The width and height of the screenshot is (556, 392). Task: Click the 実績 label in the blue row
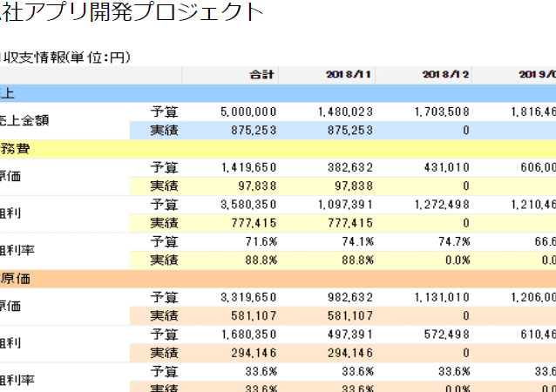[164, 131]
